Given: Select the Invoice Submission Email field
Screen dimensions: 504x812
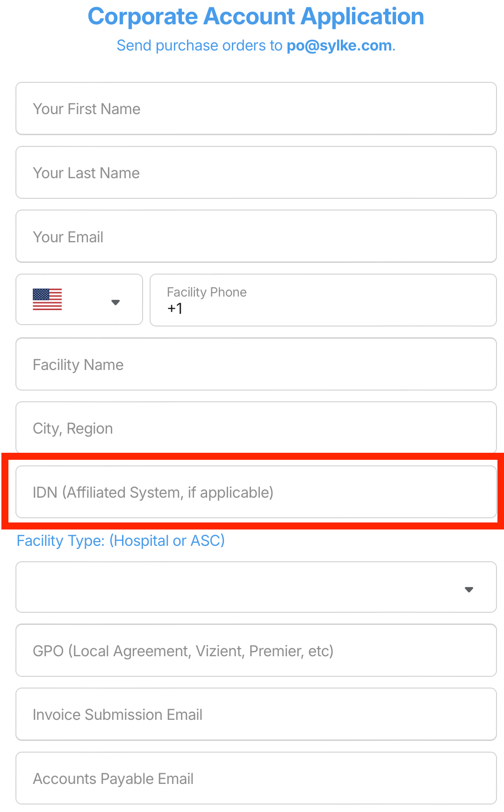Looking at the screenshot, I should 256,714.
